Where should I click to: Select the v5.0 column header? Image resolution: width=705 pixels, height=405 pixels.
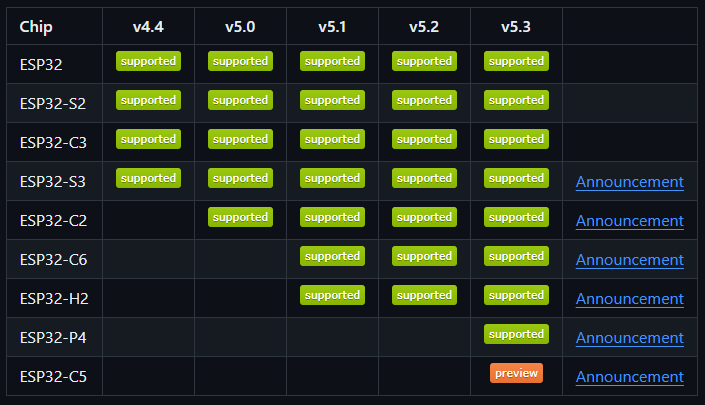(x=240, y=26)
